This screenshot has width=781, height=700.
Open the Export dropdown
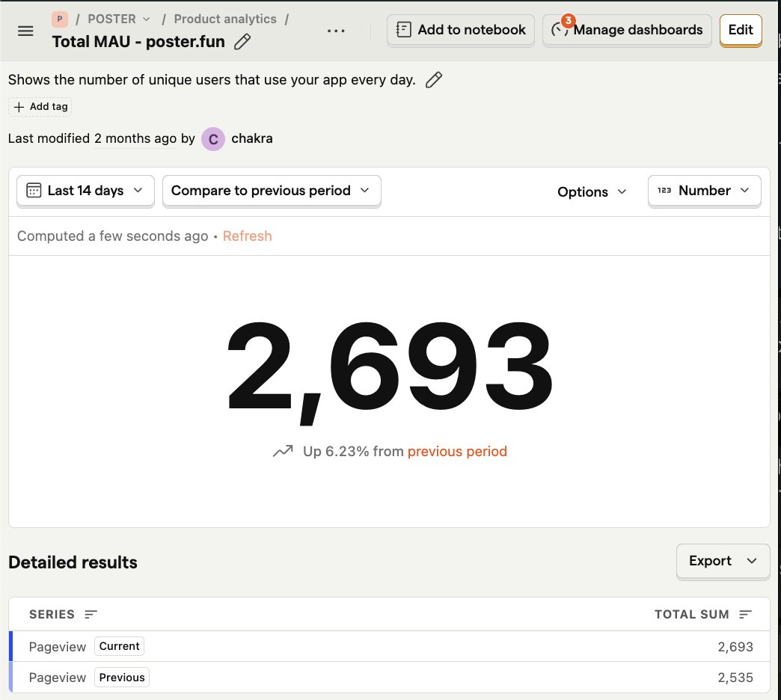pos(723,561)
